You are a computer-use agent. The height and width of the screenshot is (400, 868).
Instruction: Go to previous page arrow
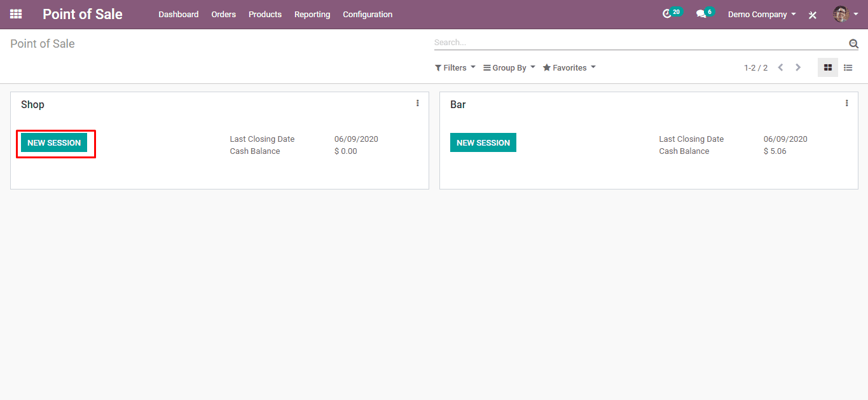(x=780, y=67)
